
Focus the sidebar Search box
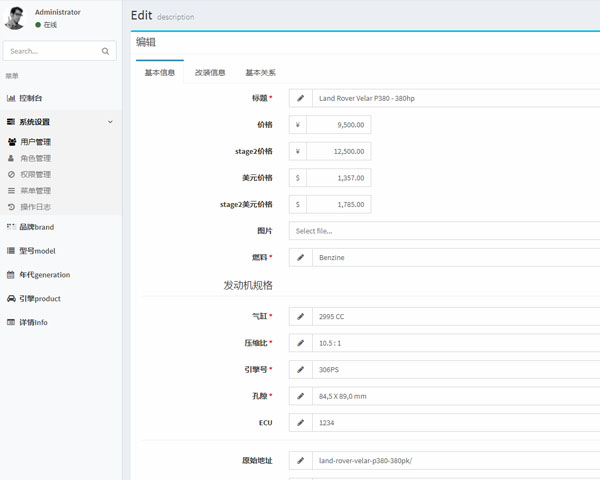[50, 51]
